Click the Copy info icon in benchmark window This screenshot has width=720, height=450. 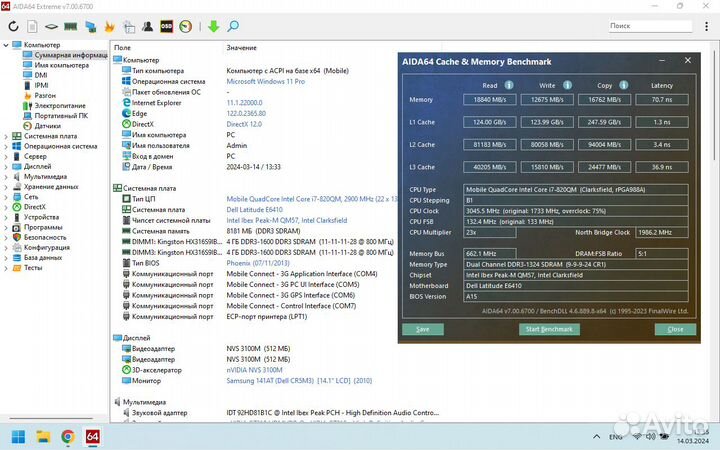(x=624, y=85)
